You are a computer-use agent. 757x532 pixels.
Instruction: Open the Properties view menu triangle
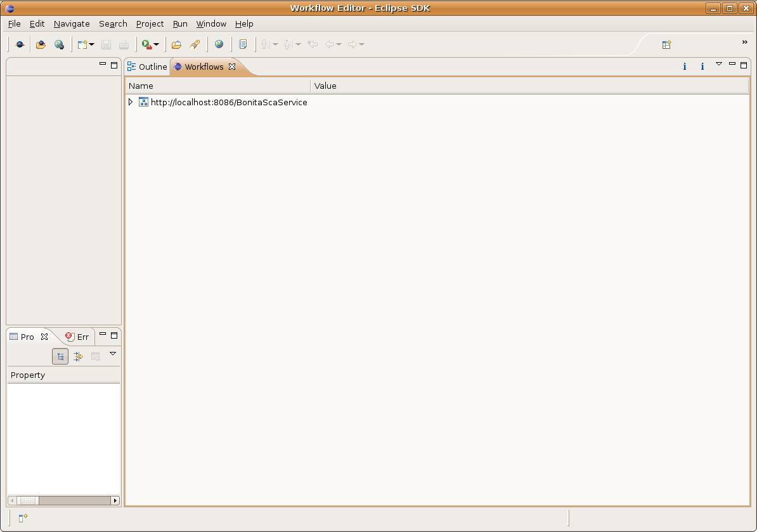coord(113,354)
